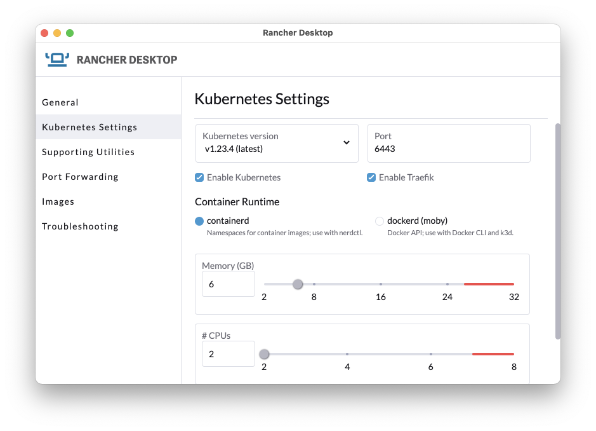The height and width of the screenshot is (431, 596).
Task: Toggle the Enable Kubernetes checkbox
Action: (199, 177)
